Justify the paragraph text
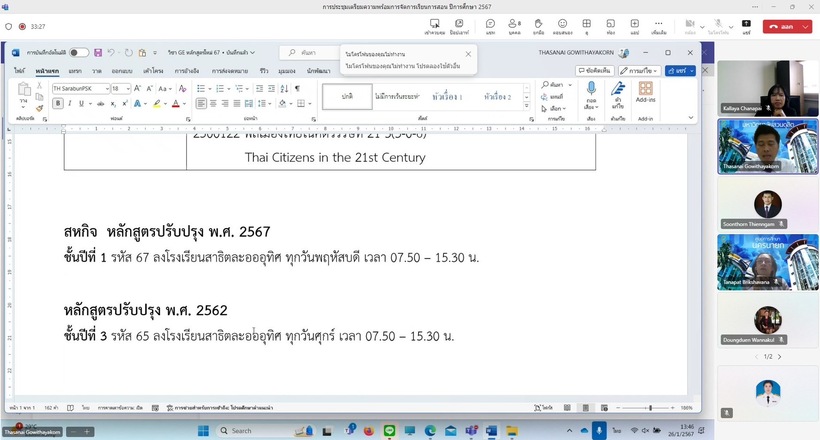This screenshot has height=440, width=820. point(237,104)
